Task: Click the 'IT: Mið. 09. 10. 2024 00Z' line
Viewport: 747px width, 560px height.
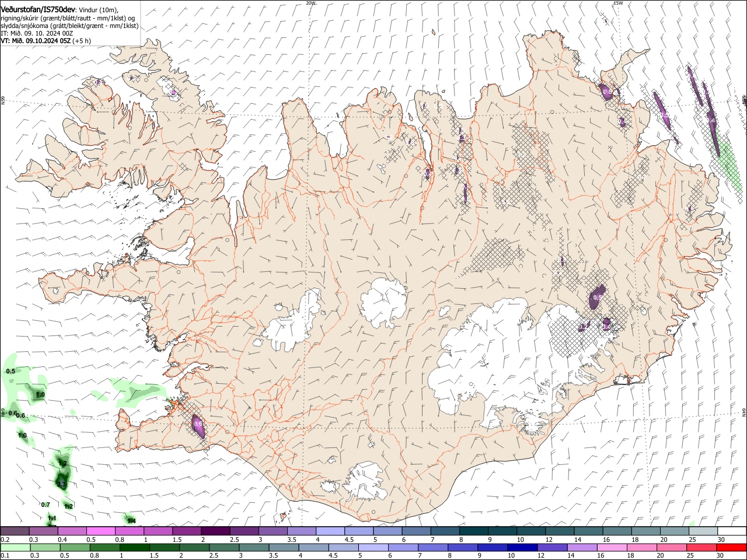Action: [37, 33]
